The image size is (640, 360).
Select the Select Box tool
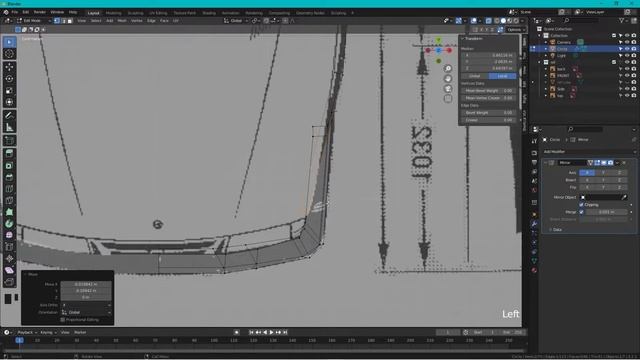coord(9,42)
